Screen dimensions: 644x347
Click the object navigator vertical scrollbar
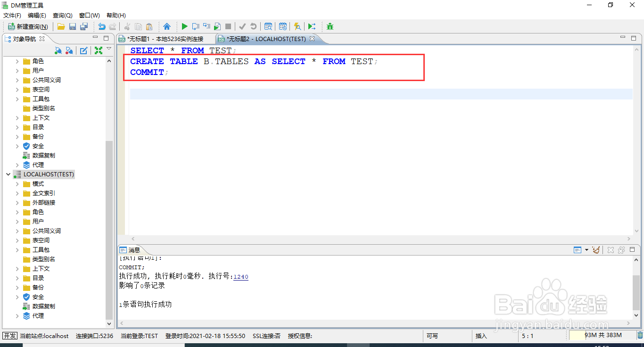109,230
